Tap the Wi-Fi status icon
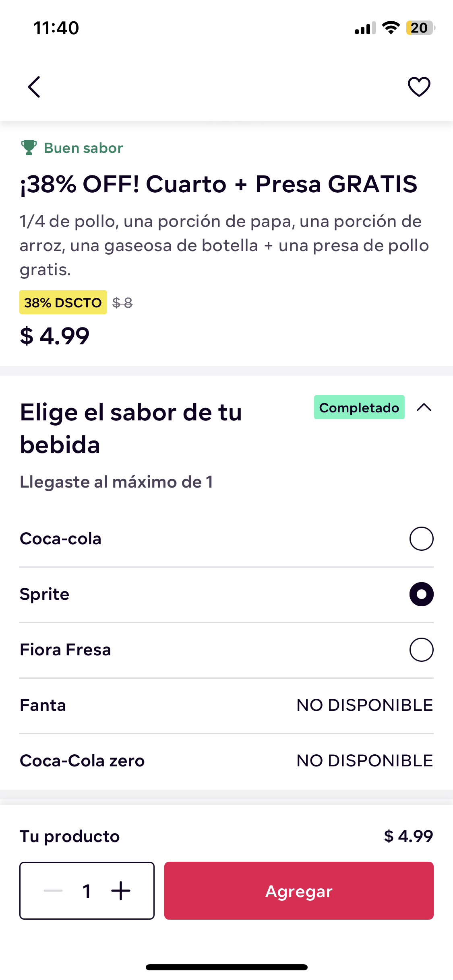The width and height of the screenshot is (453, 980). click(x=391, y=28)
